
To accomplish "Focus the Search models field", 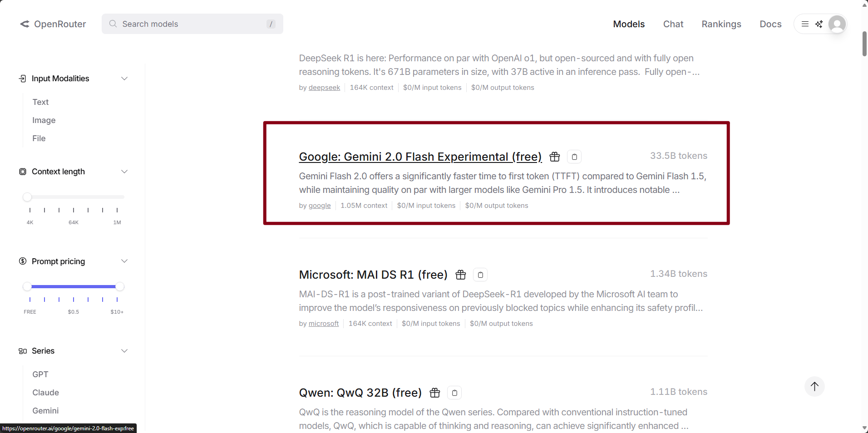I will point(192,24).
